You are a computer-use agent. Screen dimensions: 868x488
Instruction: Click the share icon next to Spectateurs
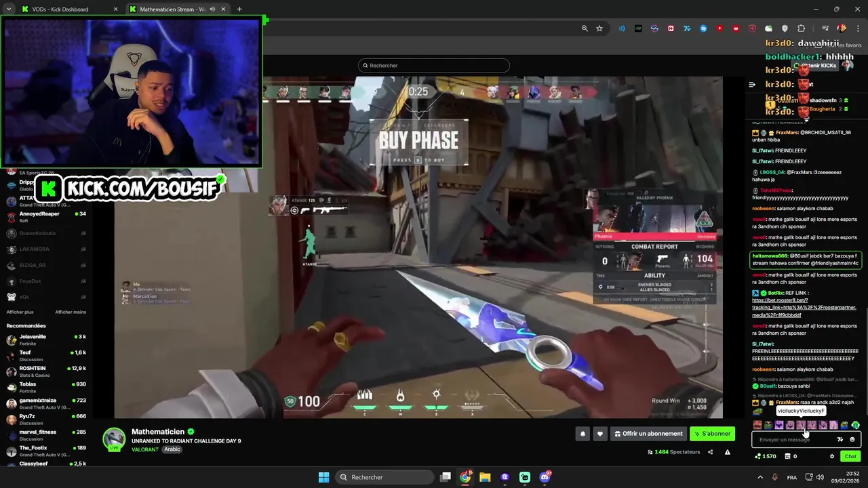pyautogui.click(x=711, y=452)
